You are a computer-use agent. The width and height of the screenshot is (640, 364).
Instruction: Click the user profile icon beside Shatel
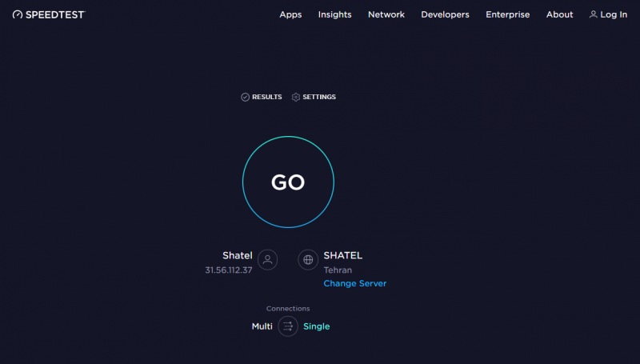pos(268,259)
